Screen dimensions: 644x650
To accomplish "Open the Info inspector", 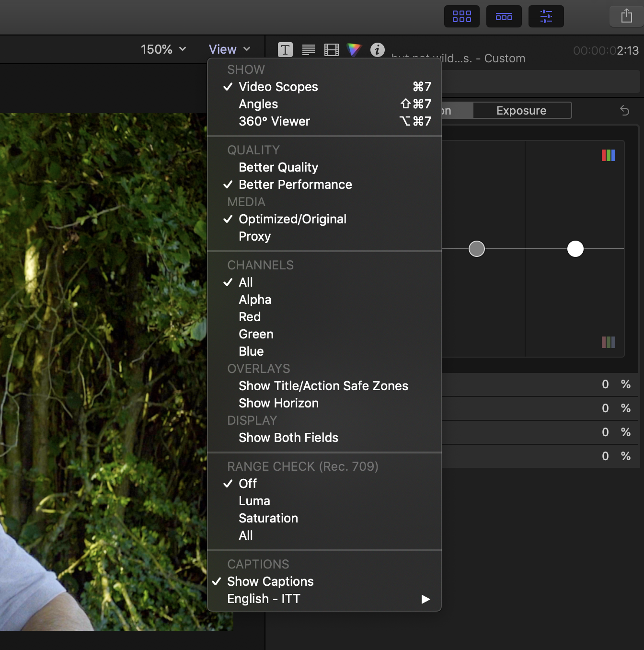I will [x=377, y=49].
